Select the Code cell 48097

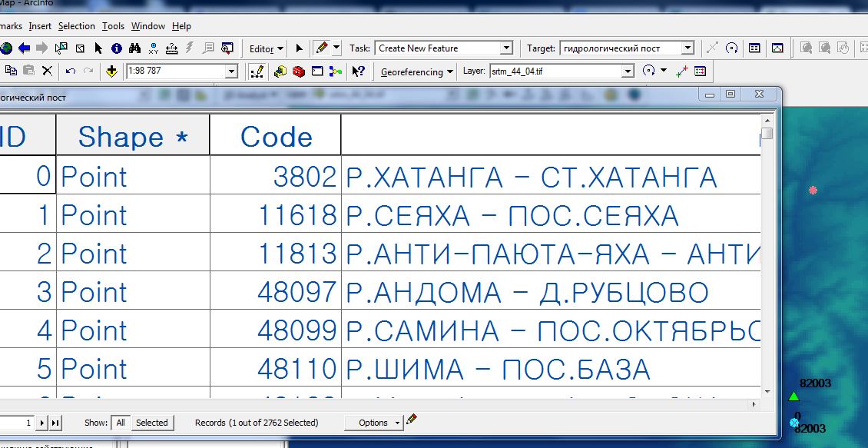[276, 290]
